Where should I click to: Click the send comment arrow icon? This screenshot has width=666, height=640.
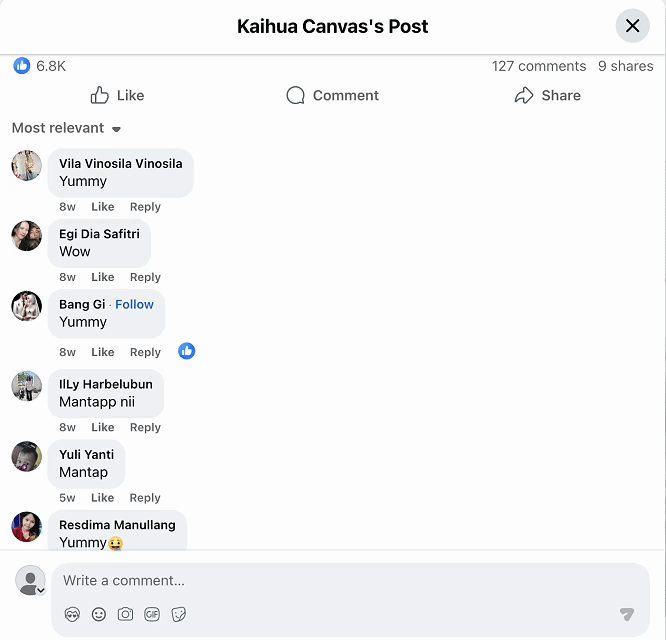[x=626, y=614]
